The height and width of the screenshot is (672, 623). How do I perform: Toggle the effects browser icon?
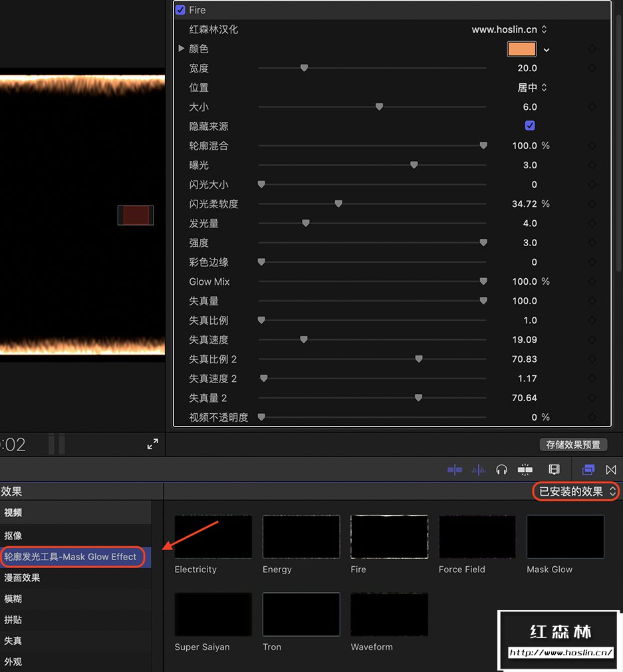point(588,470)
